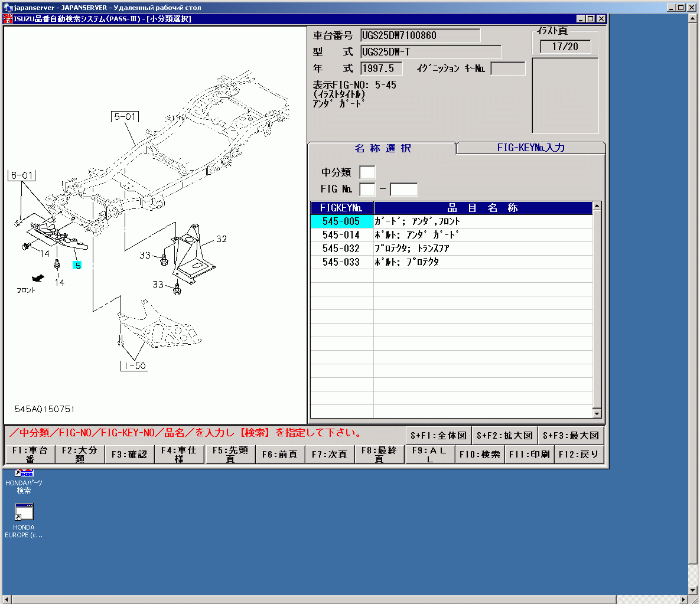Click the parts list scroll down arrow
Viewport: 700px width, 604px height.
point(597,413)
